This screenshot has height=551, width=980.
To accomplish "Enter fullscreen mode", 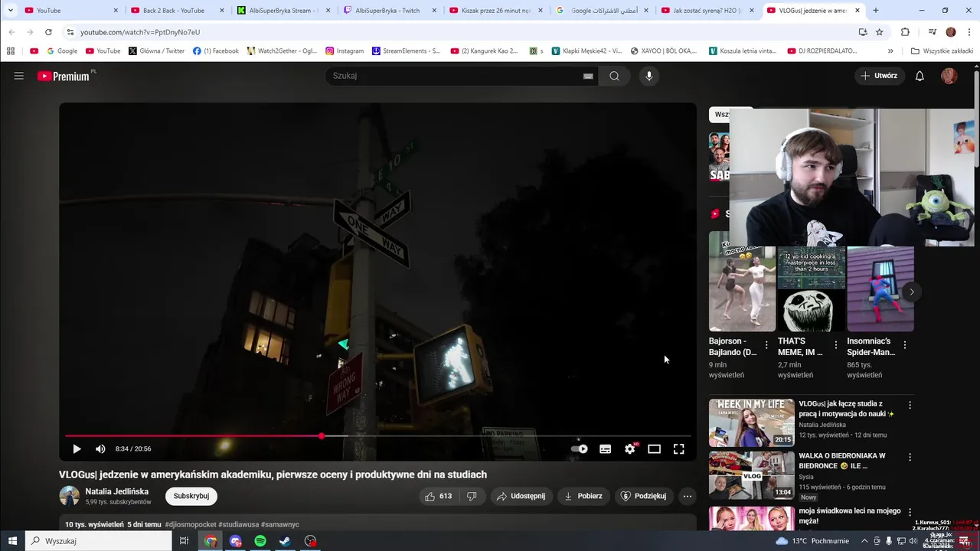I will point(678,449).
